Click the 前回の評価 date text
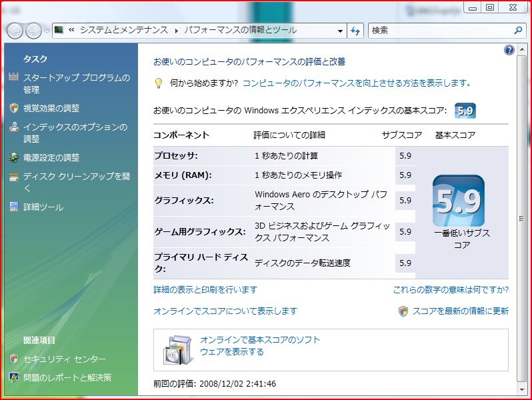The width and height of the screenshot is (532, 400). coord(215,384)
